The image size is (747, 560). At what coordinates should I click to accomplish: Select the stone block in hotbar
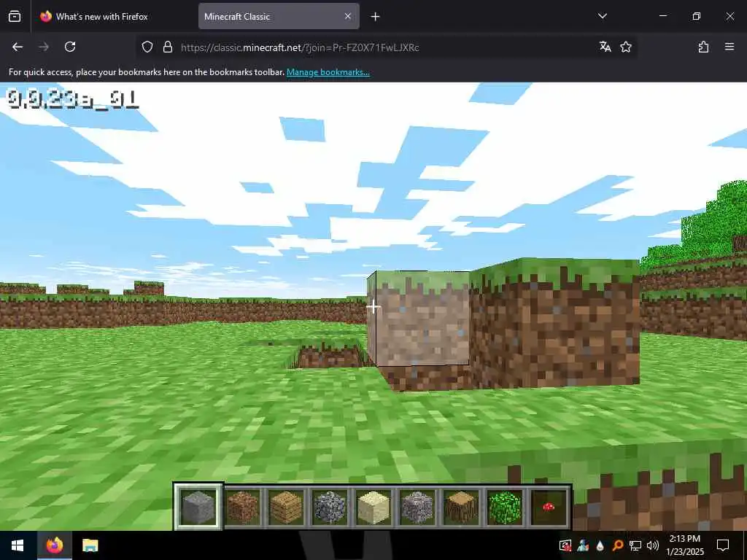[198, 507]
